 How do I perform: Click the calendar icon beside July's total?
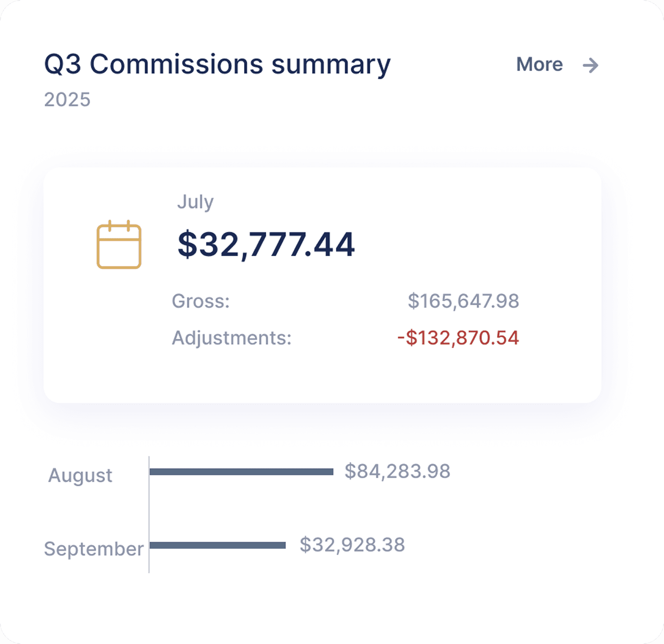[x=119, y=245]
